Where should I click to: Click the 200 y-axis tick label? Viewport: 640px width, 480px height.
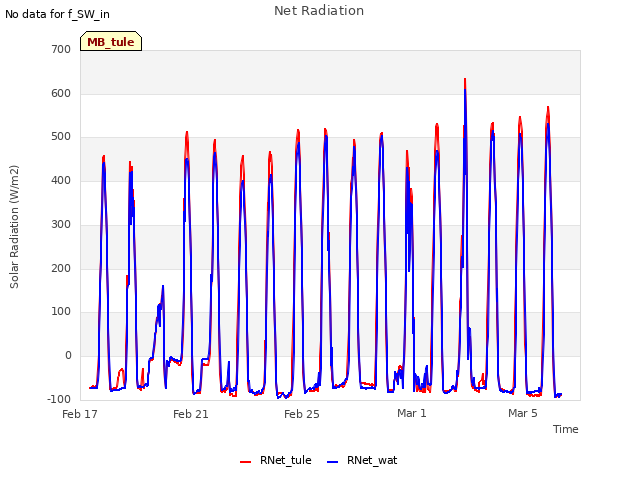pyautogui.click(x=61, y=268)
